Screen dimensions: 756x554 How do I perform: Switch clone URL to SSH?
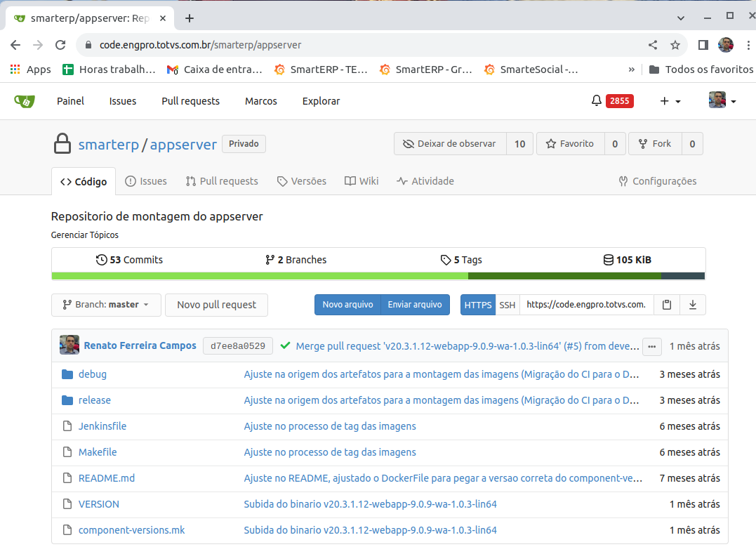point(508,305)
